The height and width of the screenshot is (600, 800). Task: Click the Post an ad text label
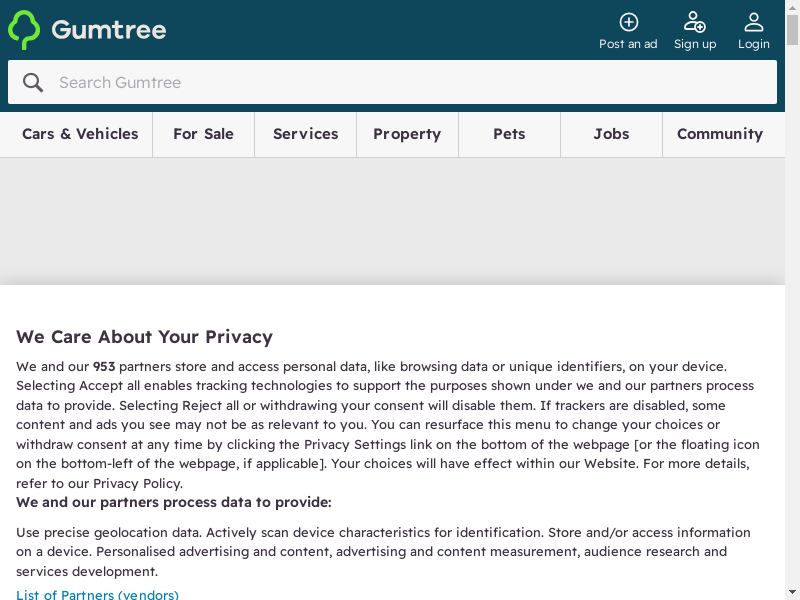[x=628, y=44]
